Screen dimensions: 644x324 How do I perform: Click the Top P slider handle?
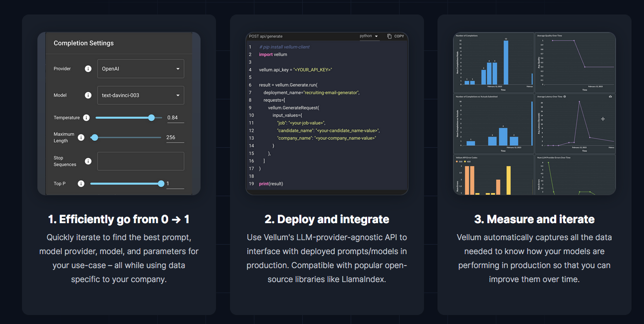pyautogui.click(x=161, y=184)
